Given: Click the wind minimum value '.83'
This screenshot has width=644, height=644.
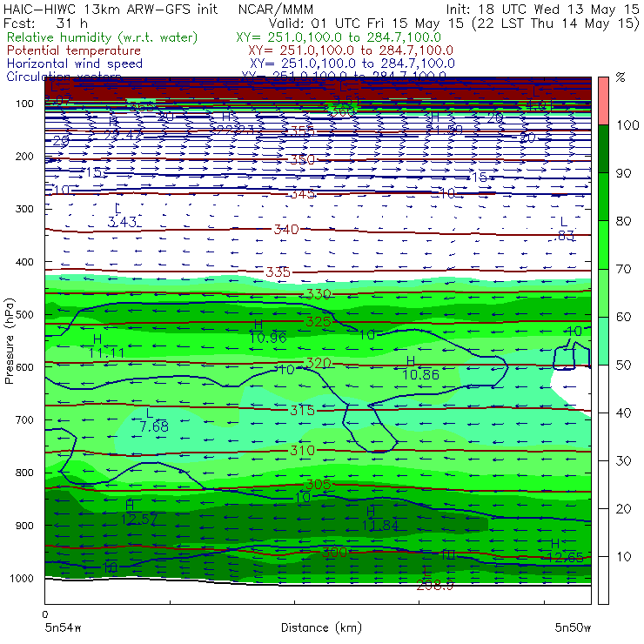Looking at the screenshot, I should [x=567, y=236].
